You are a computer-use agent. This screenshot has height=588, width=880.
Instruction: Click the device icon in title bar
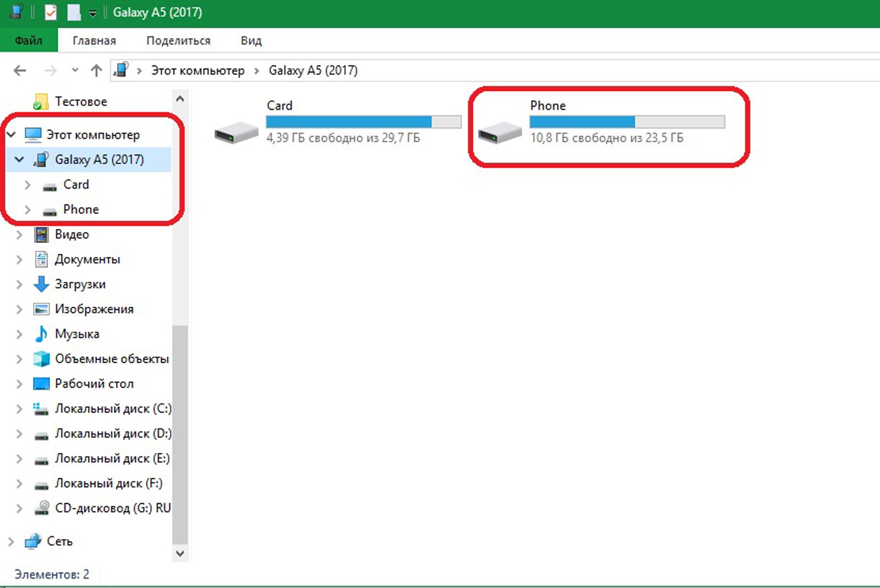tap(16, 12)
